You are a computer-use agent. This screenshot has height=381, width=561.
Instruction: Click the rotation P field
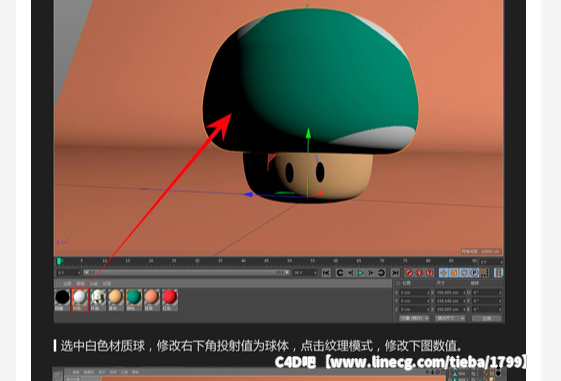click(487, 301)
